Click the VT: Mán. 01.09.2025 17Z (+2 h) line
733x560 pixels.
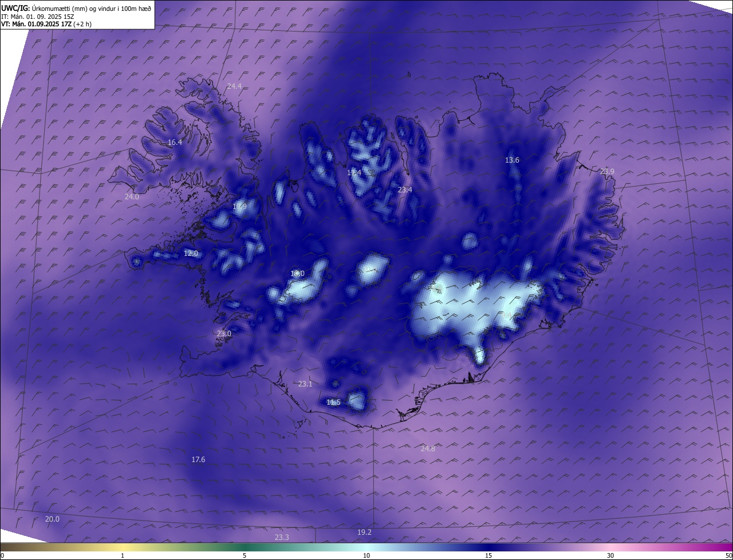pos(46,24)
